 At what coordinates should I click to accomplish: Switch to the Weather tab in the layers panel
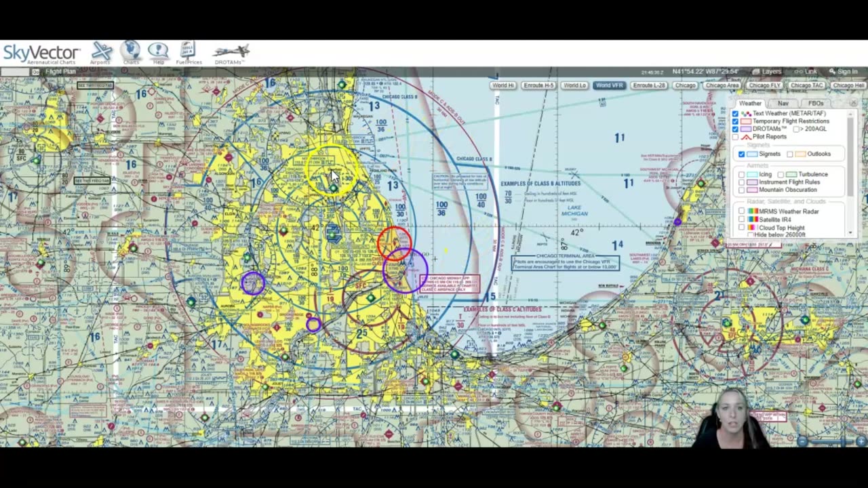(x=750, y=103)
